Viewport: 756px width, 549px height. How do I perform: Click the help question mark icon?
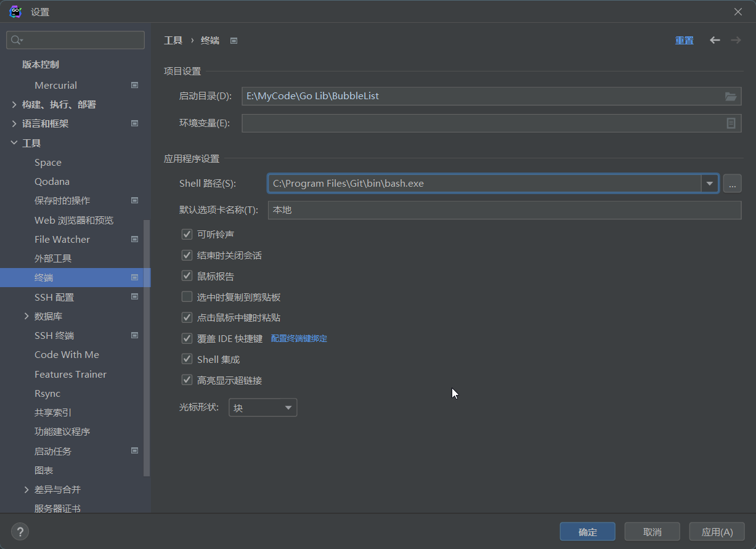[20, 532]
